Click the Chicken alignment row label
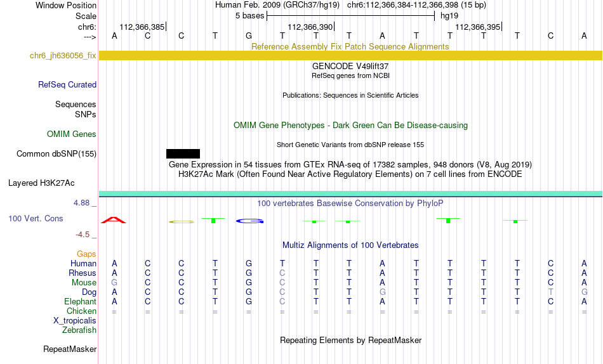Screen dimensions: 603x364 pyautogui.click(x=81, y=311)
